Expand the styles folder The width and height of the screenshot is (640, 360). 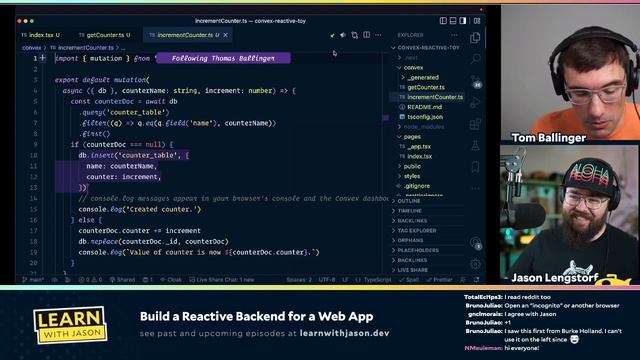[427, 176]
